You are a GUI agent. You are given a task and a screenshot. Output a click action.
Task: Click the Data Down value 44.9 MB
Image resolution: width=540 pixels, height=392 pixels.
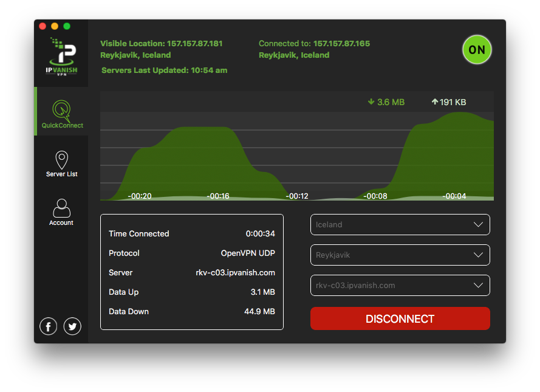[259, 311]
